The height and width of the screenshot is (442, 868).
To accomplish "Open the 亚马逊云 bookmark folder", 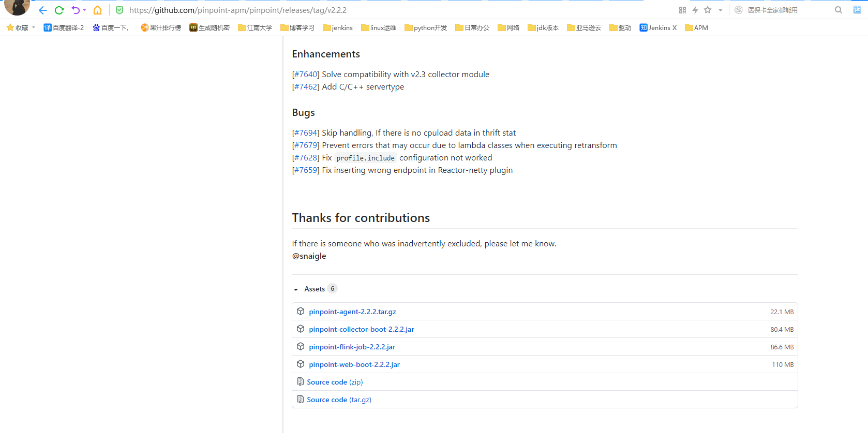I will coord(584,28).
